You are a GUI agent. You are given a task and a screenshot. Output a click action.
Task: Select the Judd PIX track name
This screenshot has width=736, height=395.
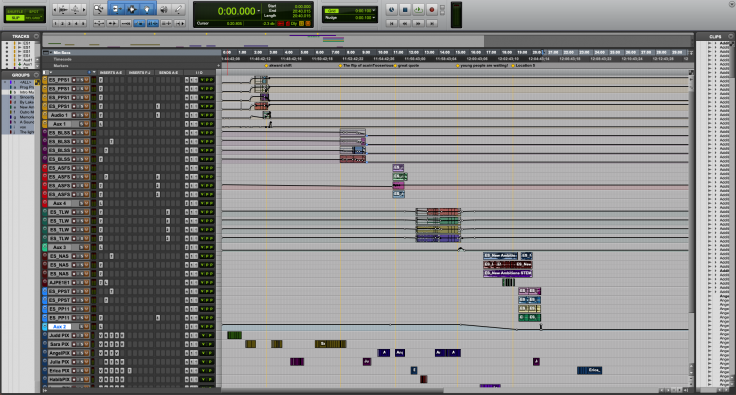coord(59,335)
